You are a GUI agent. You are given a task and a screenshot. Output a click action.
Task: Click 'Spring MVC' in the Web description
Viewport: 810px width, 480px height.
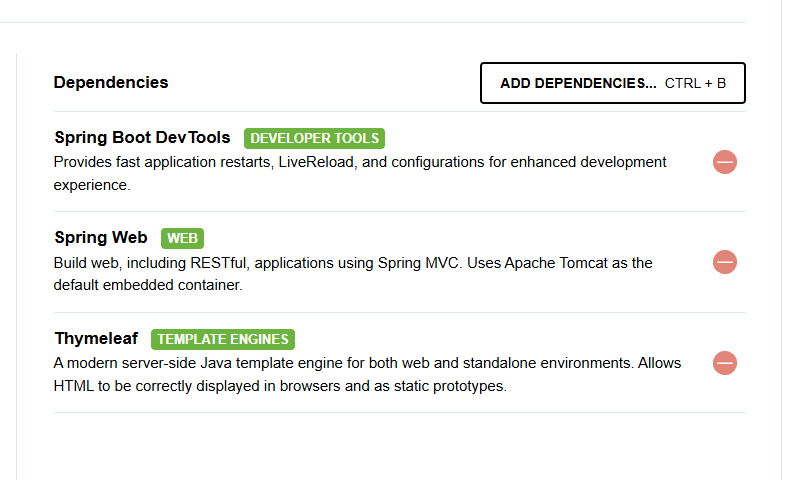(x=419, y=263)
